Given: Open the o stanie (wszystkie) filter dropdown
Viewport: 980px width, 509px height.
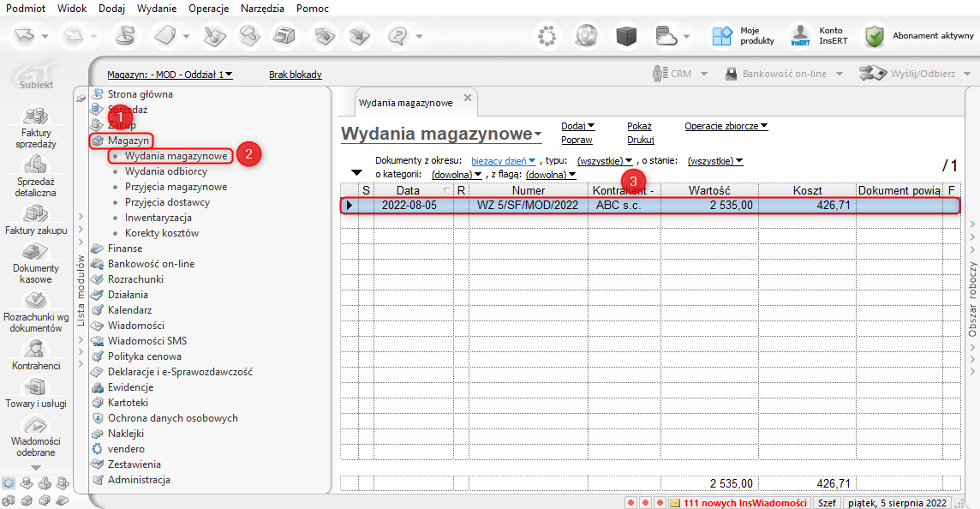Looking at the screenshot, I should click(715, 161).
